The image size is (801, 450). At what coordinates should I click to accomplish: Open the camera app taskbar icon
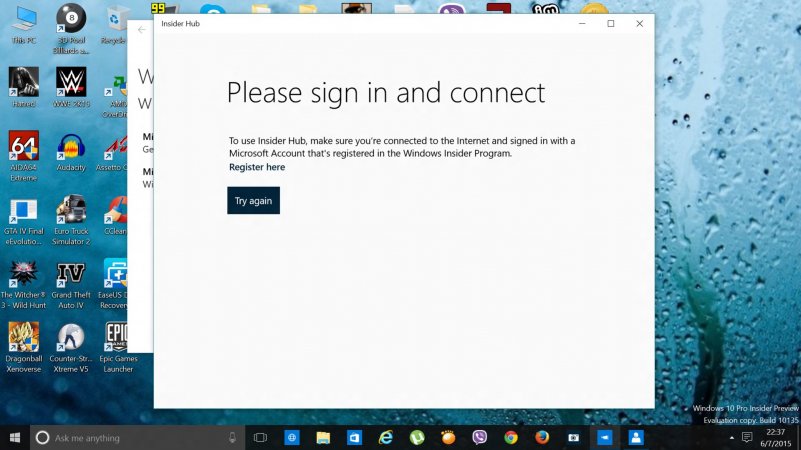pos(574,438)
